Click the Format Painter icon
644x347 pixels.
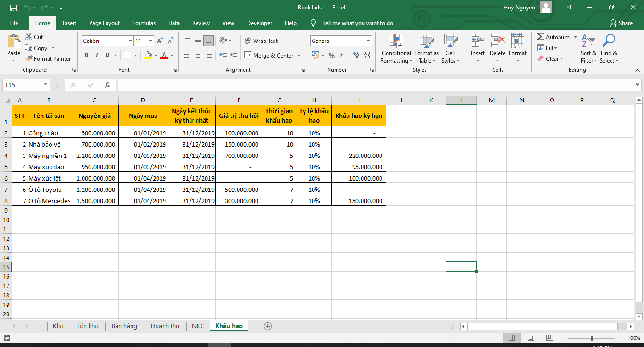28,59
